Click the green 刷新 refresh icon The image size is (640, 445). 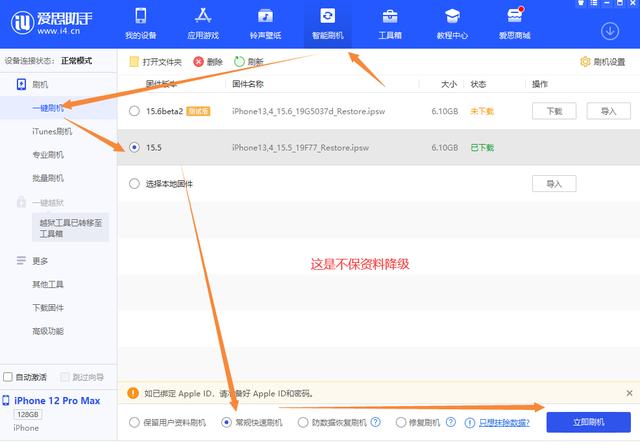[x=239, y=62]
